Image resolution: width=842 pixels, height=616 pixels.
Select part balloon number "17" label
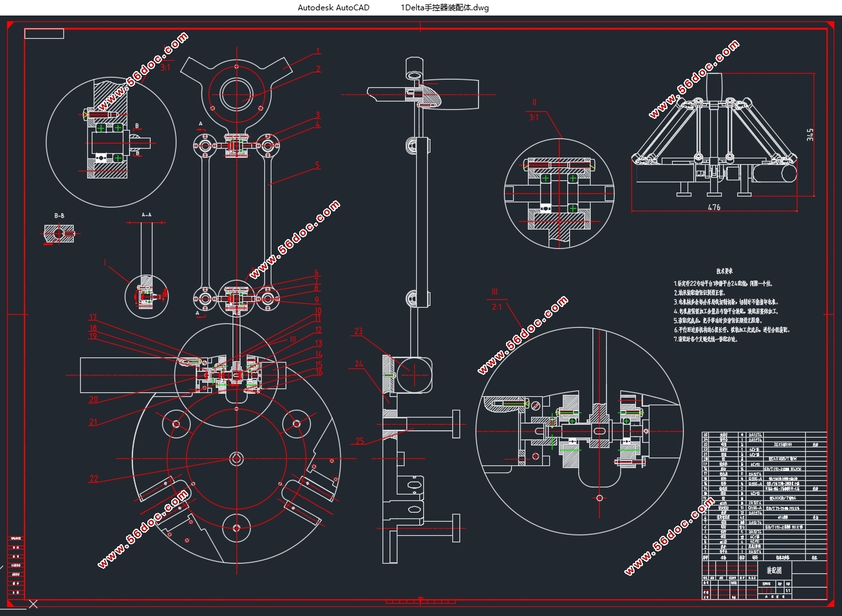pyautogui.click(x=93, y=317)
